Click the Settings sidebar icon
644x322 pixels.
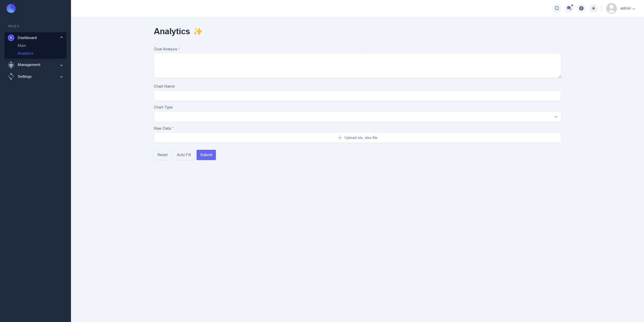point(11,77)
